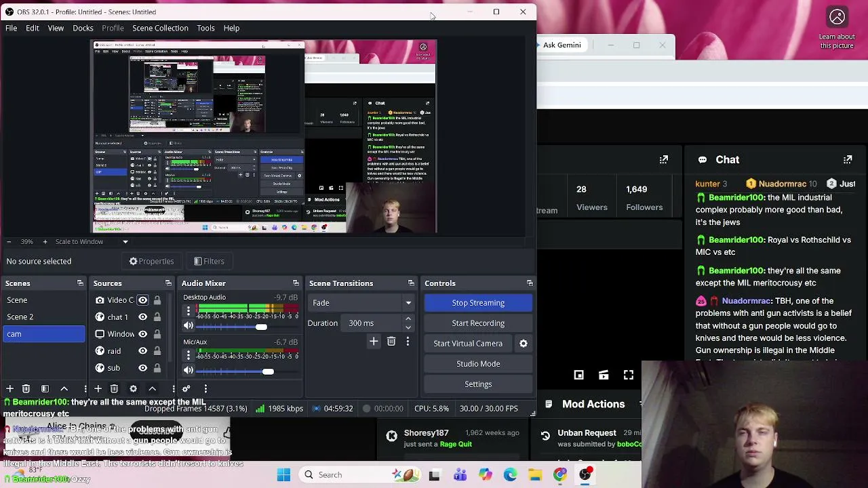Undock the Audio Mixer panel
Viewport: 868px width, 488px height.
point(296,283)
